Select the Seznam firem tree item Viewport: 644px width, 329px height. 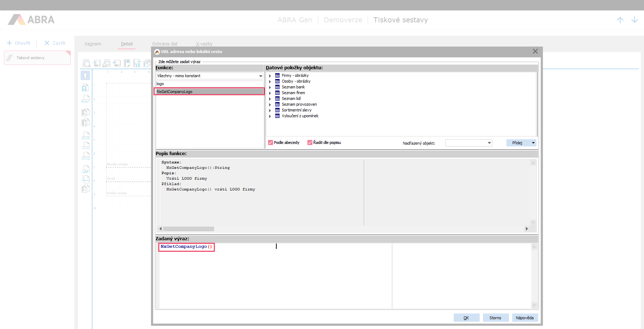[x=293, y=93]
